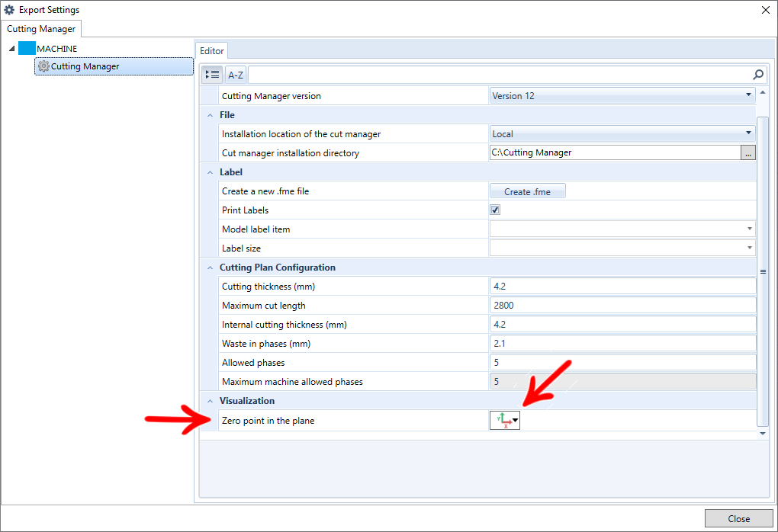The height and width of the screenshot is (532, 778).
Task: Click the Maximum cut length field
Action: click(622, 306)
